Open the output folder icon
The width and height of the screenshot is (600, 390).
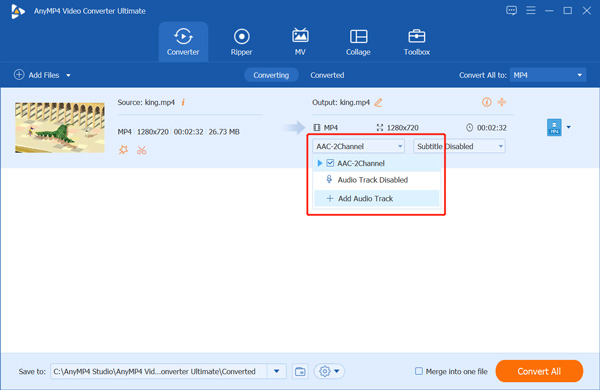click(x=300, y=371)
